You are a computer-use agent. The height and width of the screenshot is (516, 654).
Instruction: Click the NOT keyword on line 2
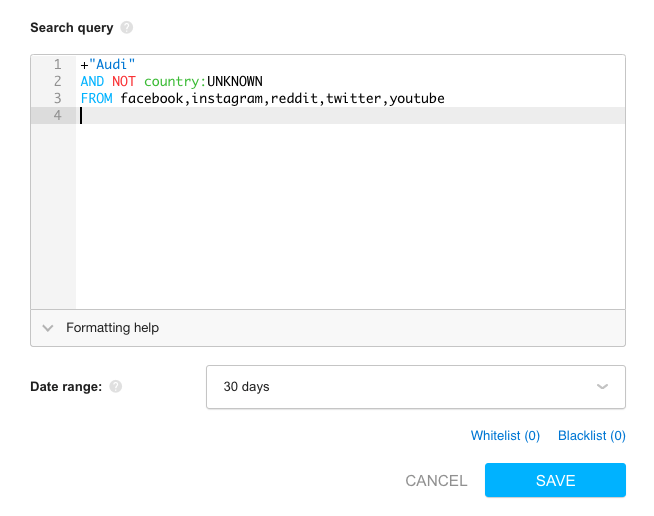coord(123,81)
